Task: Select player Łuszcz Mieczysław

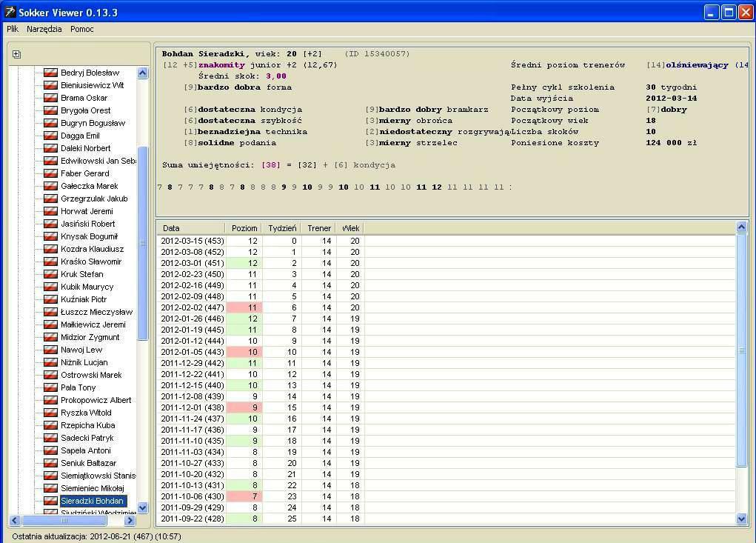Action: pyautogui.click(x=96, y=312)
